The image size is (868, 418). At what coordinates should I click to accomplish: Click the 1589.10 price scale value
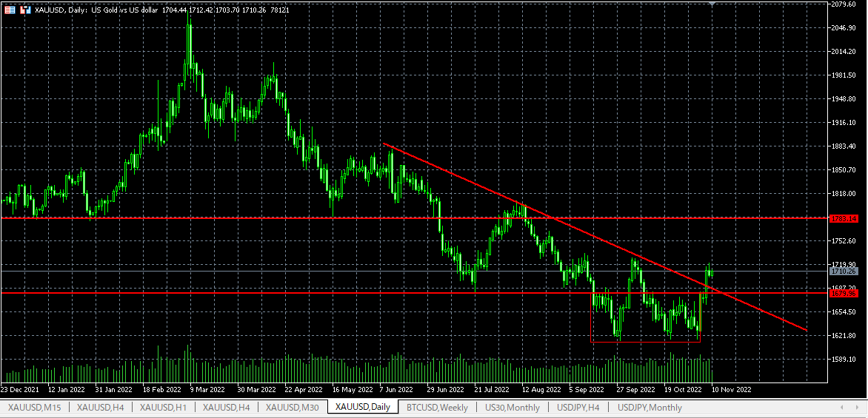[844, 360]
